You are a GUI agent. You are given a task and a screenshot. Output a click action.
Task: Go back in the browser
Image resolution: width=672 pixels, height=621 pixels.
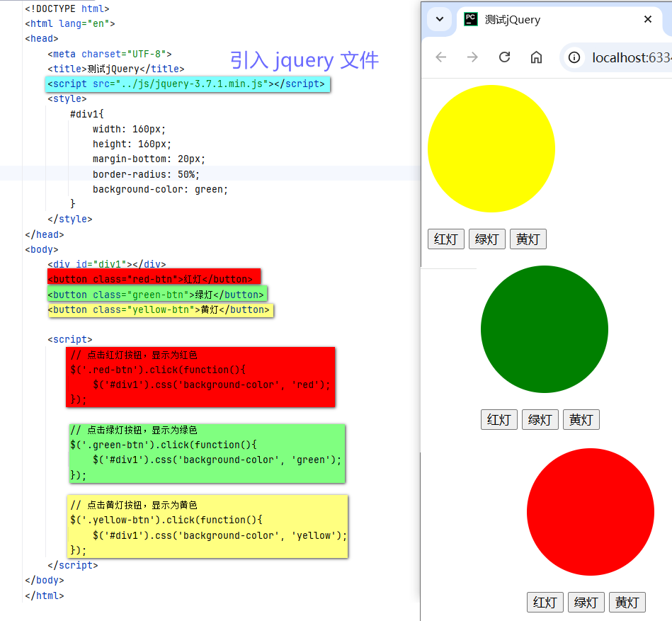tap(440, 57)
